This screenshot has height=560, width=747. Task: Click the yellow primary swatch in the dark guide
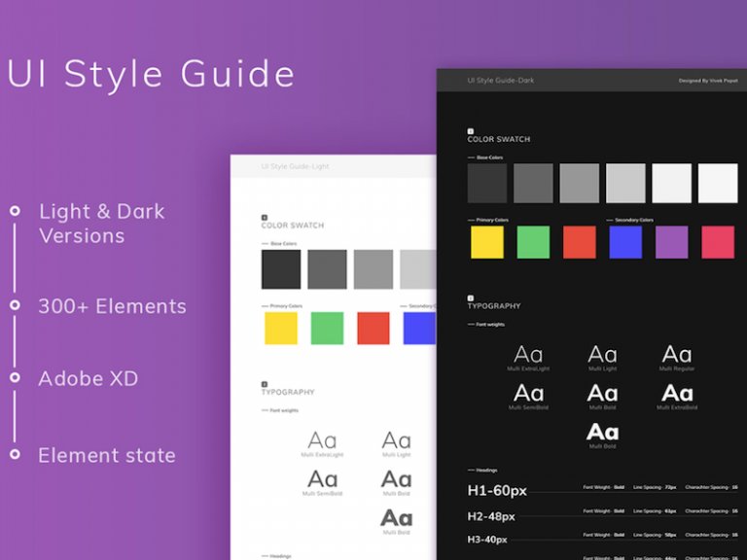(x=487, y=242)
